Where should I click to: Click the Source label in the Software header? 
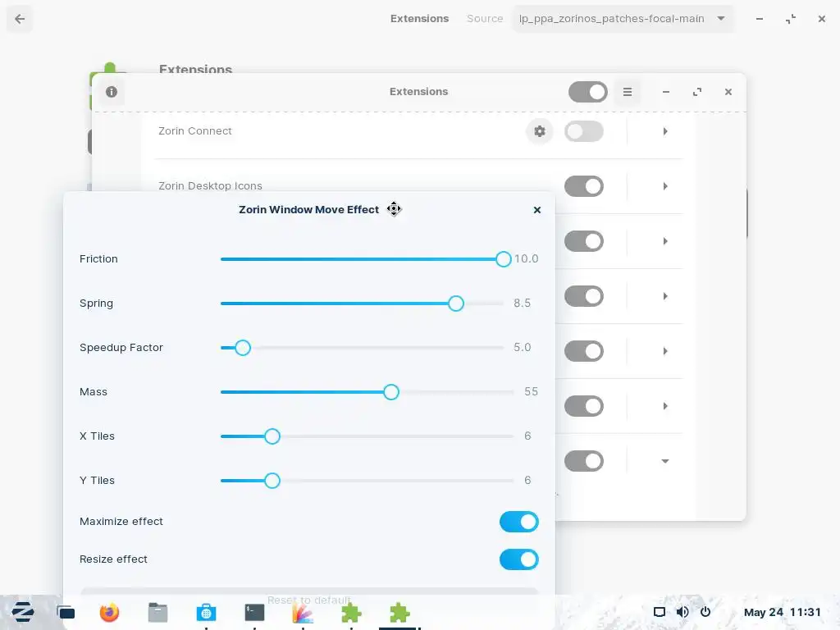pos(485,19)
